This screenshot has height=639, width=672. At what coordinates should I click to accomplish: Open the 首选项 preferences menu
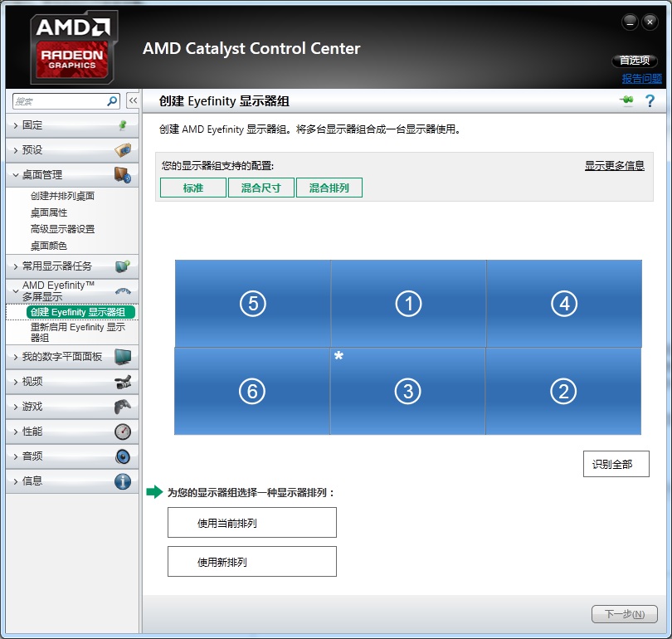click(x=635, y=61)
